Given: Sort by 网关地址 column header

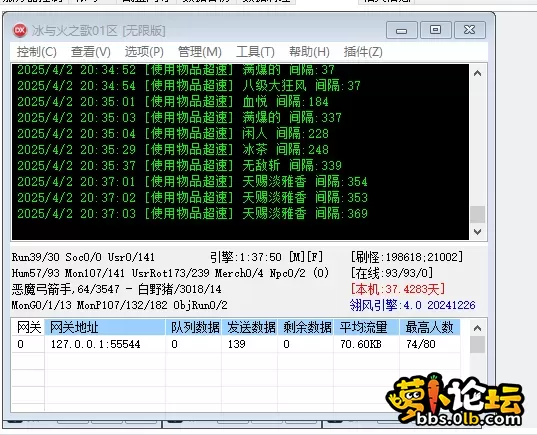Looking at the screenshot, I should pyautogui.click(x=105, y=327).
